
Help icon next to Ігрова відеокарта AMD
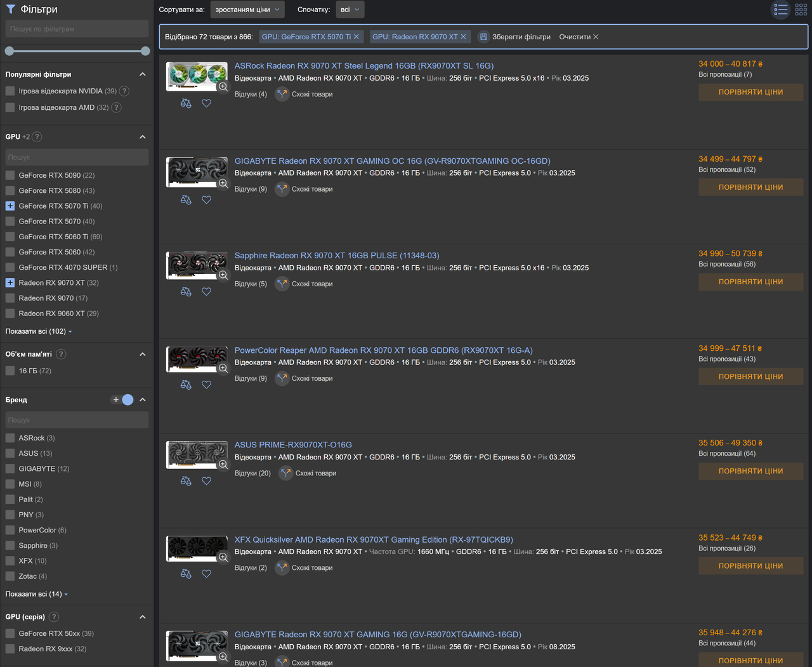point(116,107)
